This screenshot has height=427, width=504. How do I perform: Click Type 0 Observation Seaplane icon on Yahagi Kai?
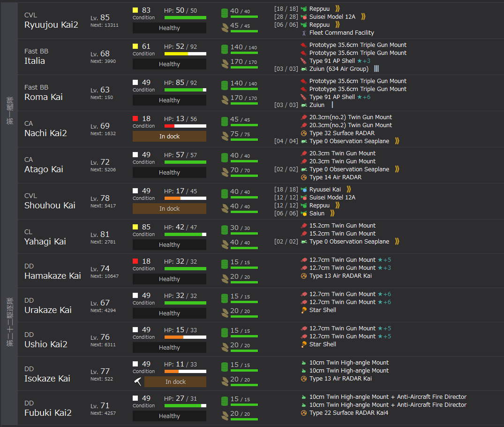coord(304,242)
